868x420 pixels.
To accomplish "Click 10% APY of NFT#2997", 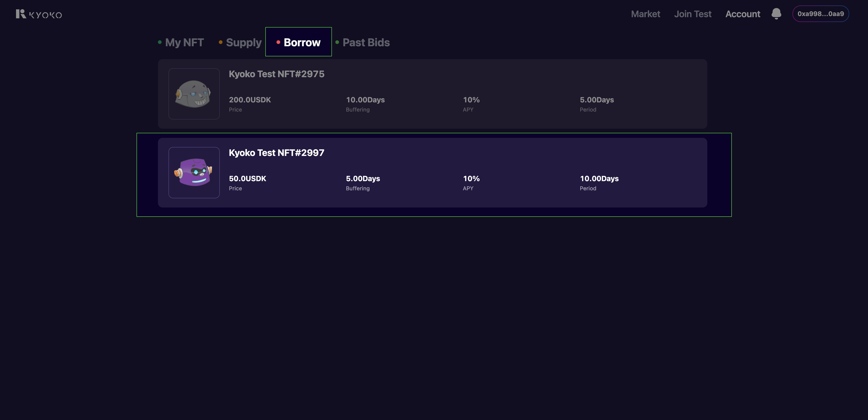I will 471,179.
